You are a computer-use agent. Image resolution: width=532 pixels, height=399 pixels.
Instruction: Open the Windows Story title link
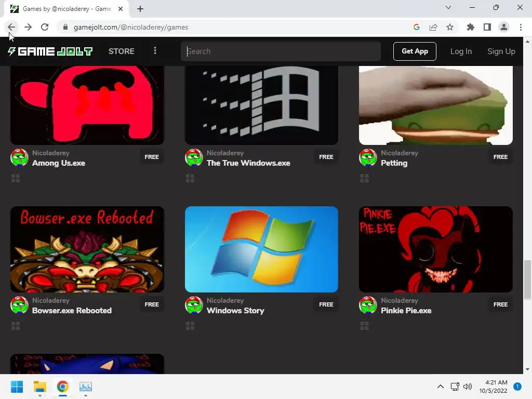coord(235,311)
